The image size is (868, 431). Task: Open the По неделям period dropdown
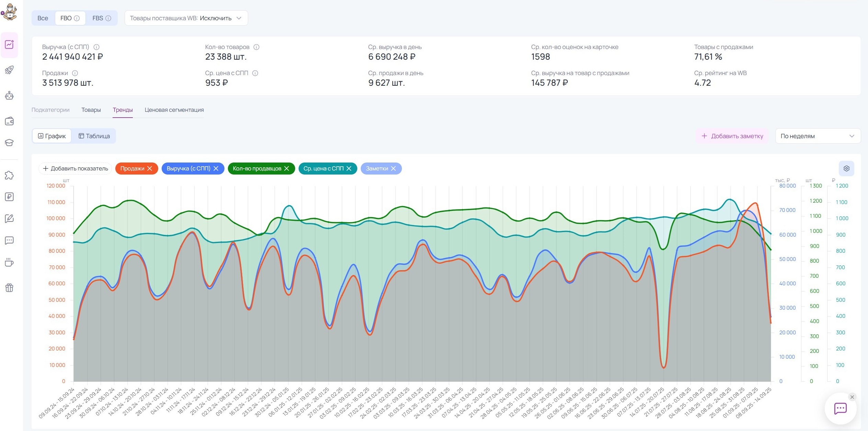(x=818, y=136)
